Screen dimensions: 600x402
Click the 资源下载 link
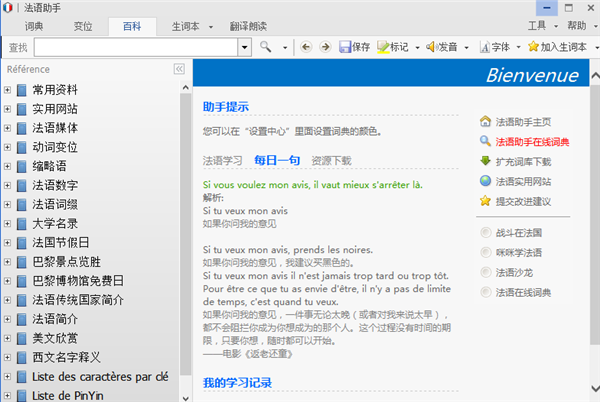point(331,160)
